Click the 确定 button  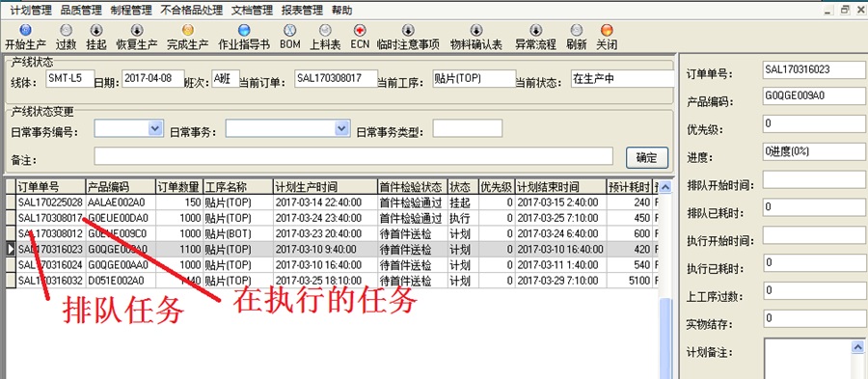647,158
